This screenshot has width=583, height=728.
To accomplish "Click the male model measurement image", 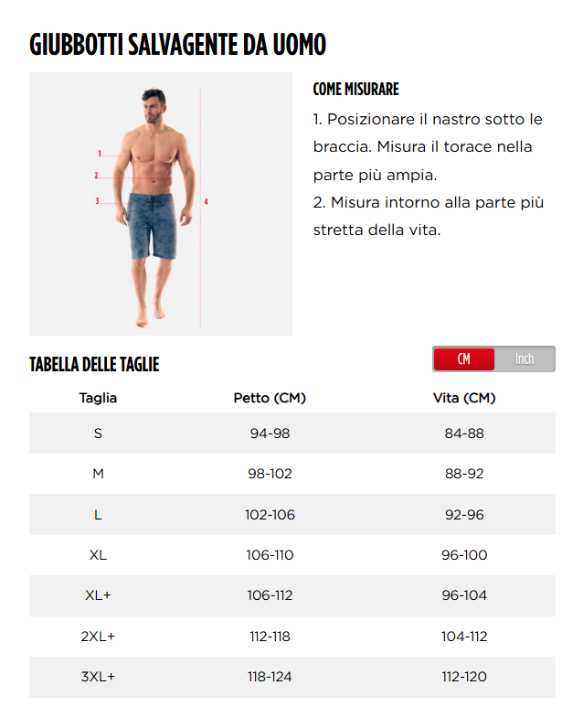I will [x=161, y=204].
